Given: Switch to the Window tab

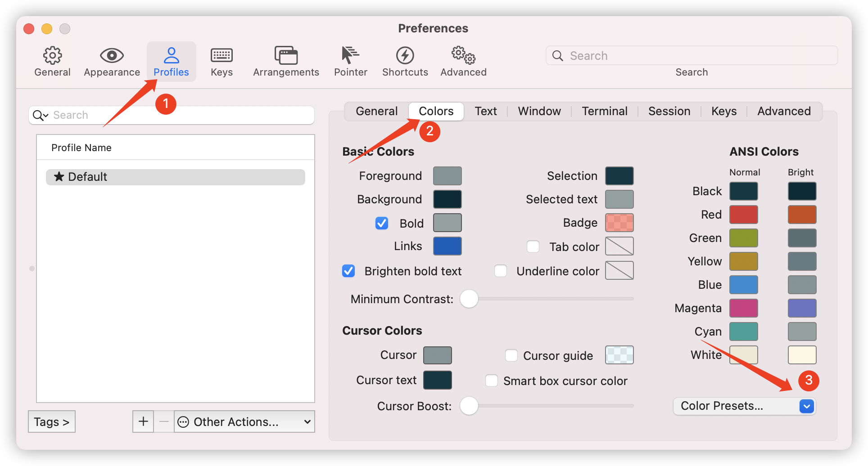Looking at the screenshot, I should tap(539, 111).
